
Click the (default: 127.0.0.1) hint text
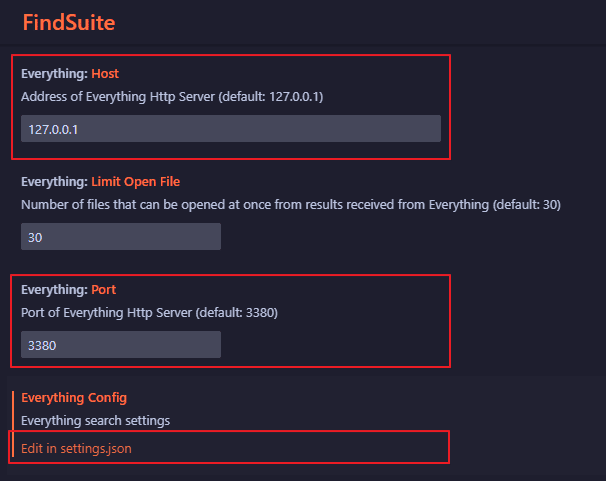(271, 97)
